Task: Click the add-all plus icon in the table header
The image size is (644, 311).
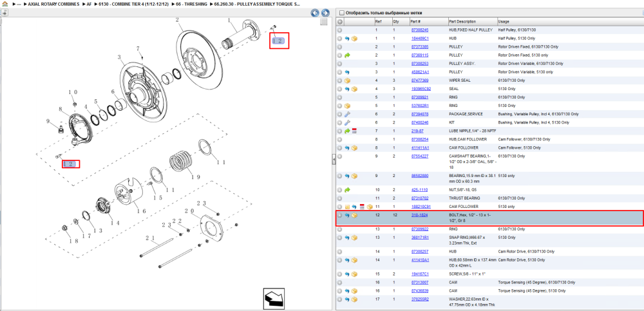Action: click(340, 21)
